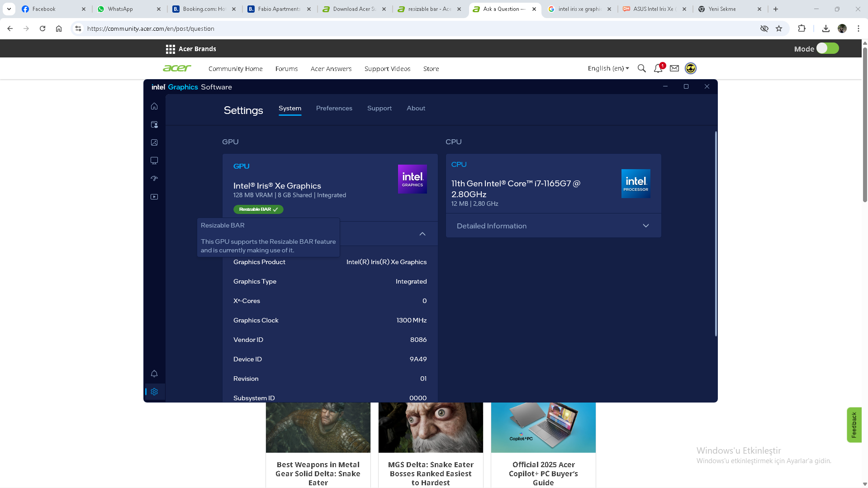Go back in browser history
The image size is (868, 488).
point(10,28)
